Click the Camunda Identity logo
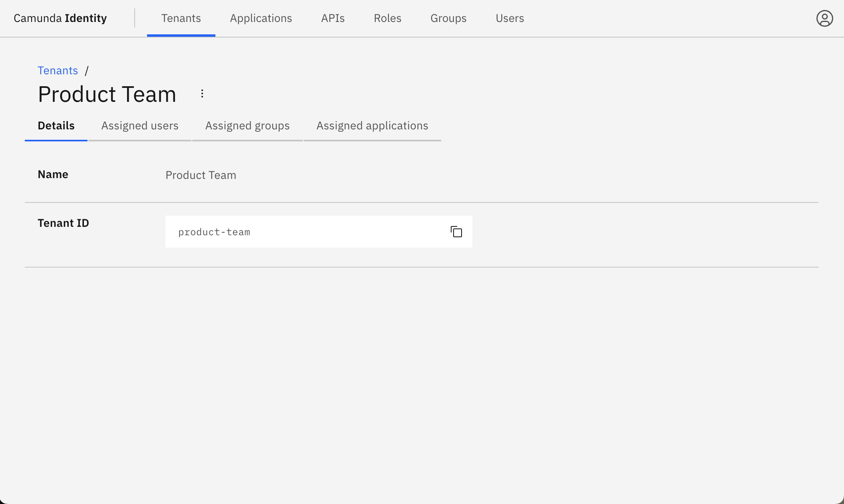This screenshot has height=504, width=844. (60, 18)
